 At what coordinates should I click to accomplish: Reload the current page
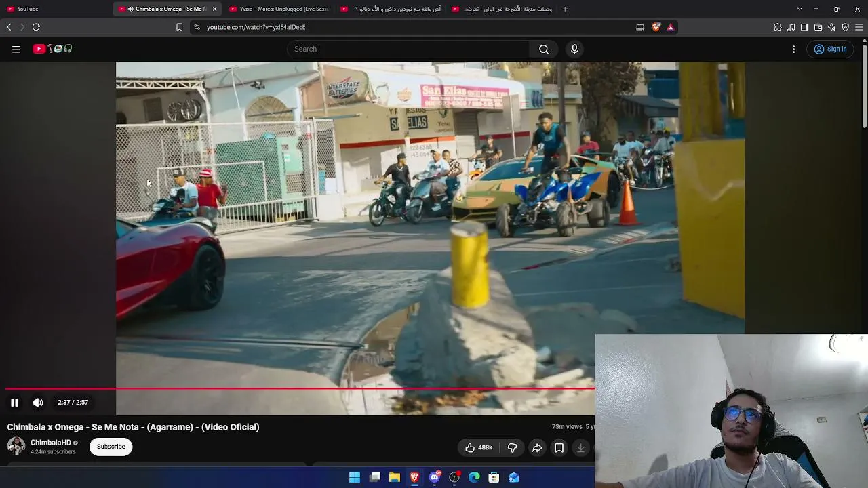point(36,27)
